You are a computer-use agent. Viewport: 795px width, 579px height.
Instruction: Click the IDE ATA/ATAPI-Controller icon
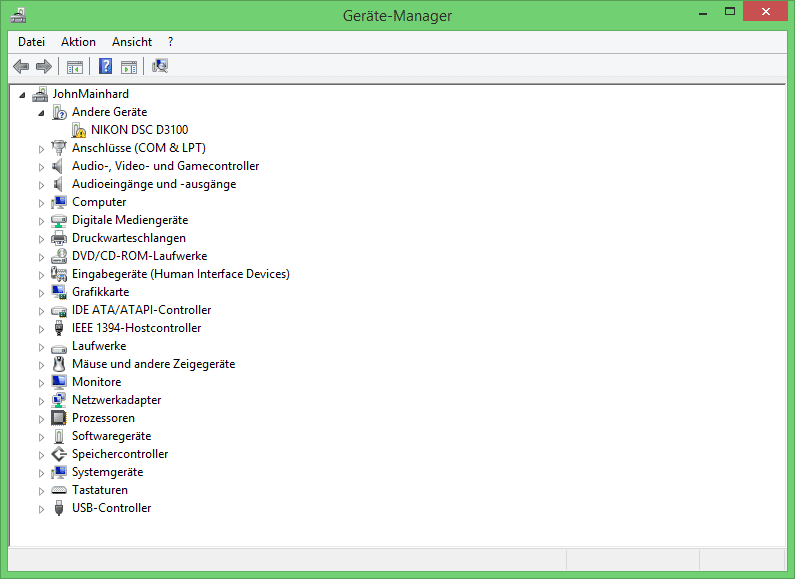tap(59, 310)
